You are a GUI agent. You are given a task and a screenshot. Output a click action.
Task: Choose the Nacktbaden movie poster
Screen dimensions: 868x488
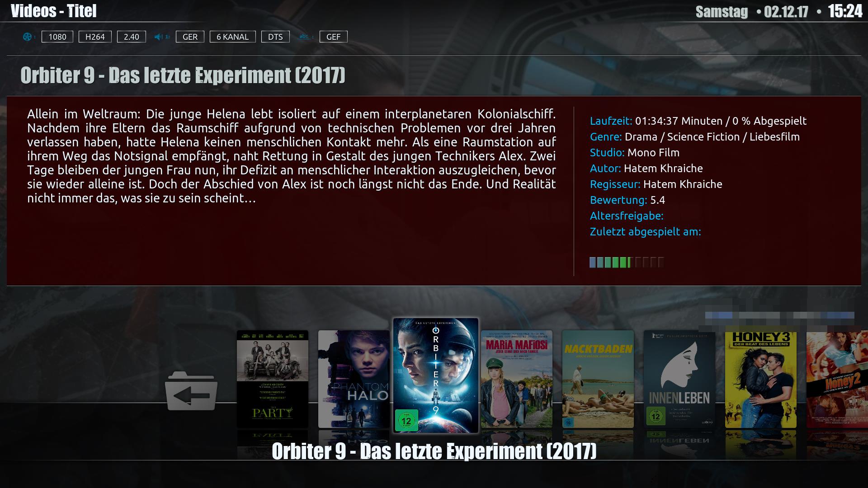pos(598,379)
